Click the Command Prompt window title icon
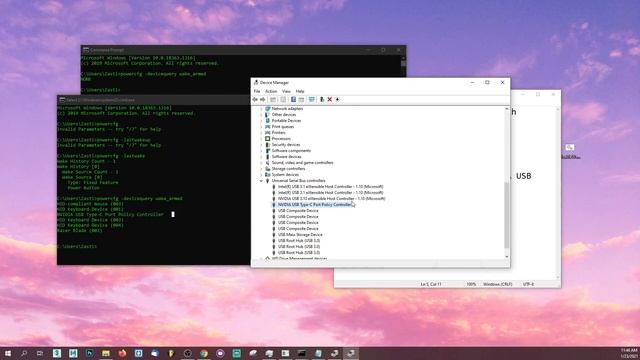The height and width of the screenshot is (360, 640). point(86,50)
